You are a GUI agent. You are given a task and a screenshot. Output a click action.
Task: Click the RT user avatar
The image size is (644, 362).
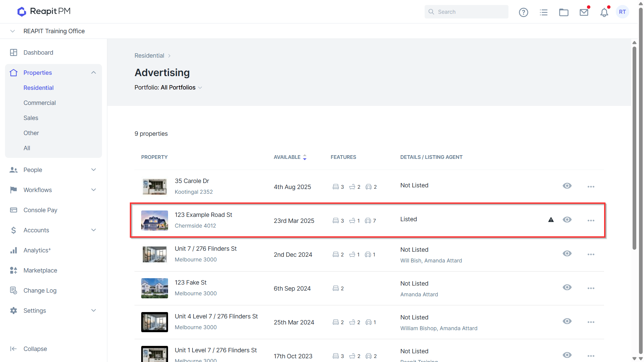[x=623, y=12]
